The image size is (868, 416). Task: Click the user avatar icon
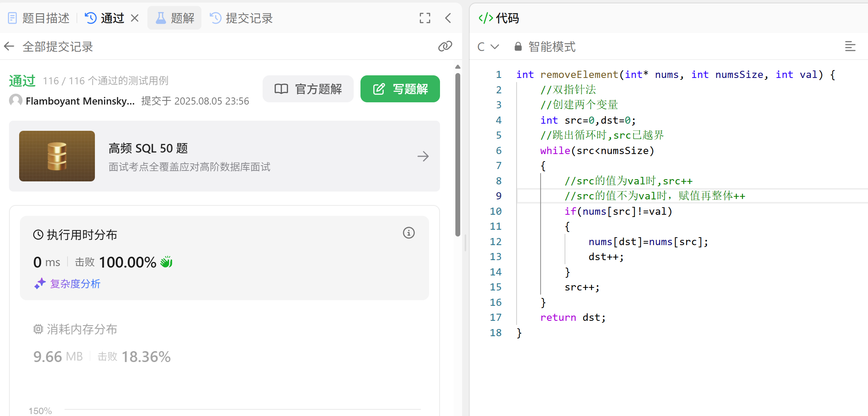(16, 100)
